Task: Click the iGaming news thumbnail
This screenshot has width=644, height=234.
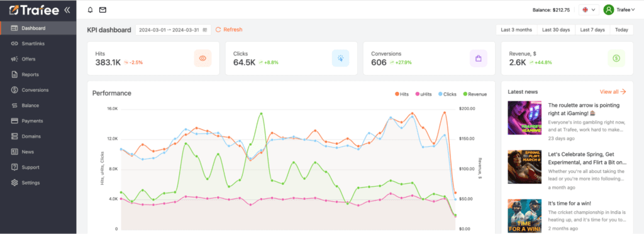Action: [x=525, y=118]
